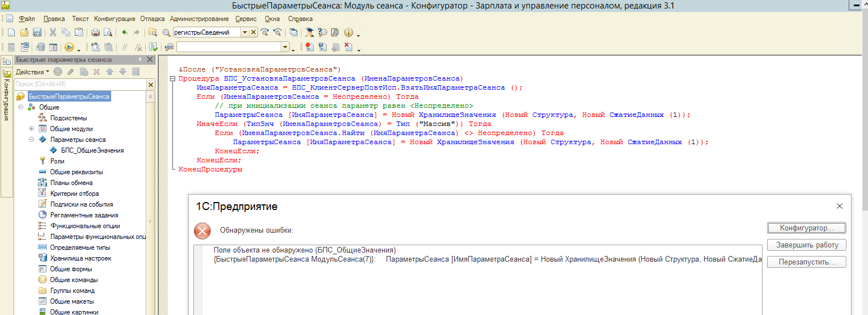Image resolution: width=868 pixels, height=315 pixels.
Task: Clear the search text with X button
Action: coord(253,32)
